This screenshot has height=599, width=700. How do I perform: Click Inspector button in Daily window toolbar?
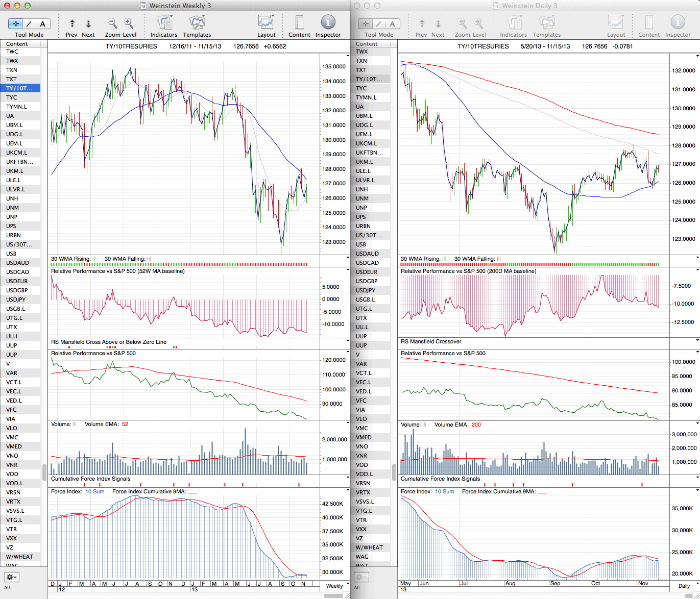[x=678, y=23]
